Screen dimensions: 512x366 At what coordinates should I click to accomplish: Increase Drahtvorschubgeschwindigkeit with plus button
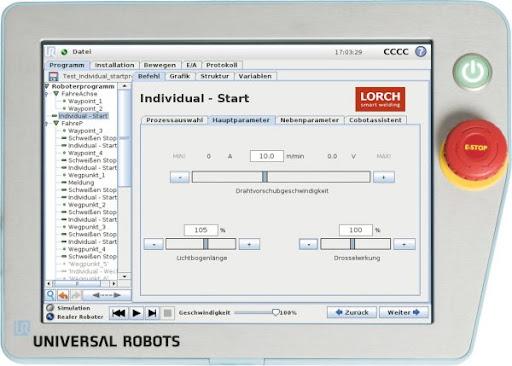tap(384, 177)
